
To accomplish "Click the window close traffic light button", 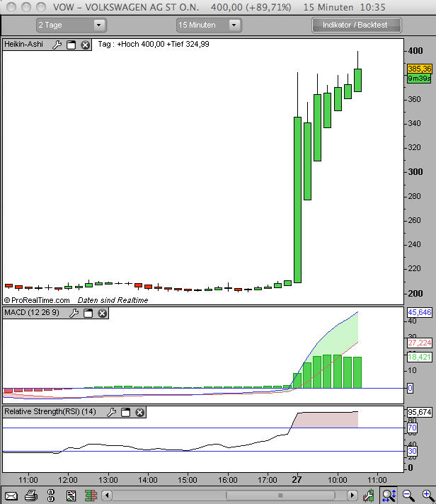I will point(11,7).
